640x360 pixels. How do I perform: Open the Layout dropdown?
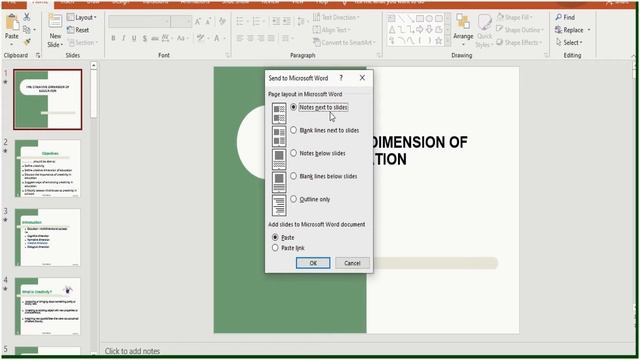click(82, 17)
